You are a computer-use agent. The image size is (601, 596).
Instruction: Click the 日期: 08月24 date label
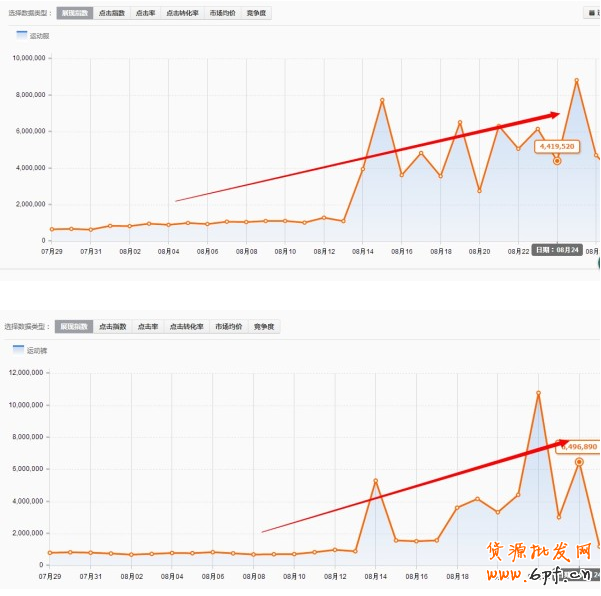click(556, 249)
